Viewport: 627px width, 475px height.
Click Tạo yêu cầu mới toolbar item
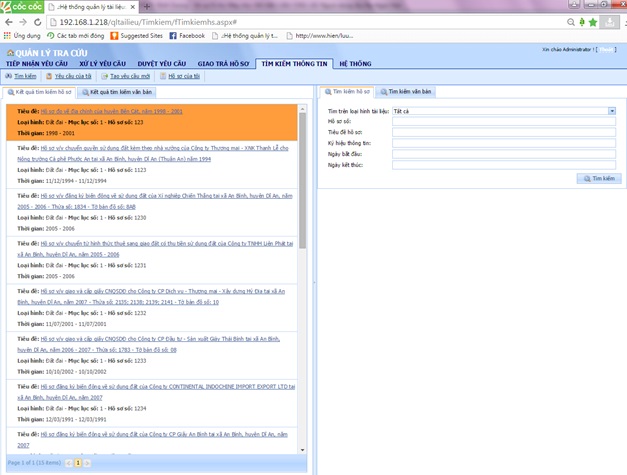[x=126, y=76]
